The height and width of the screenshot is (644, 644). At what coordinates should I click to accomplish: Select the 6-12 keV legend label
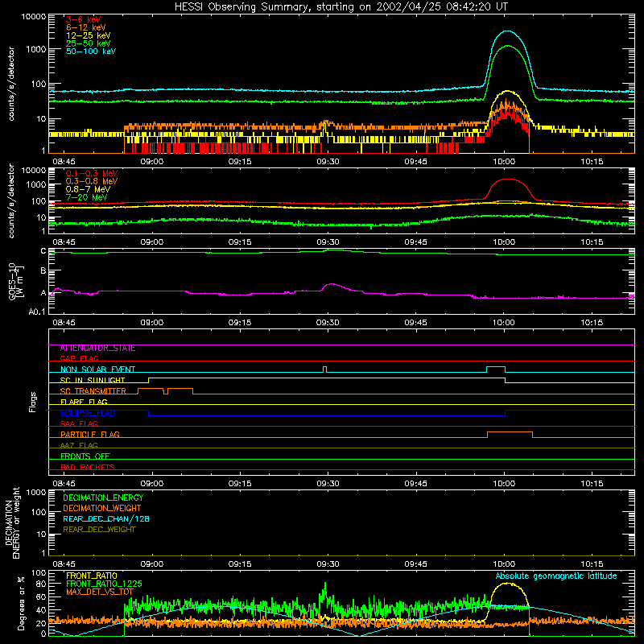[x=85, y=27]
